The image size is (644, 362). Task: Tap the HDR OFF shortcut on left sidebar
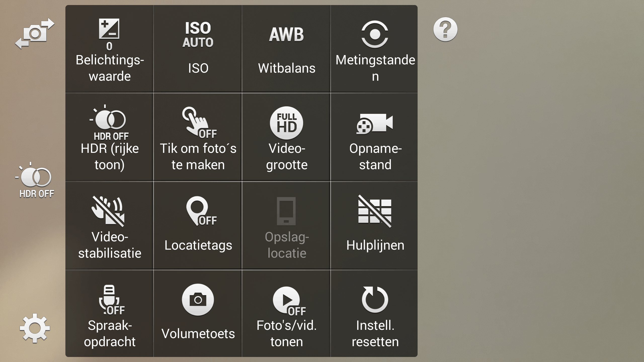(35, 180)
